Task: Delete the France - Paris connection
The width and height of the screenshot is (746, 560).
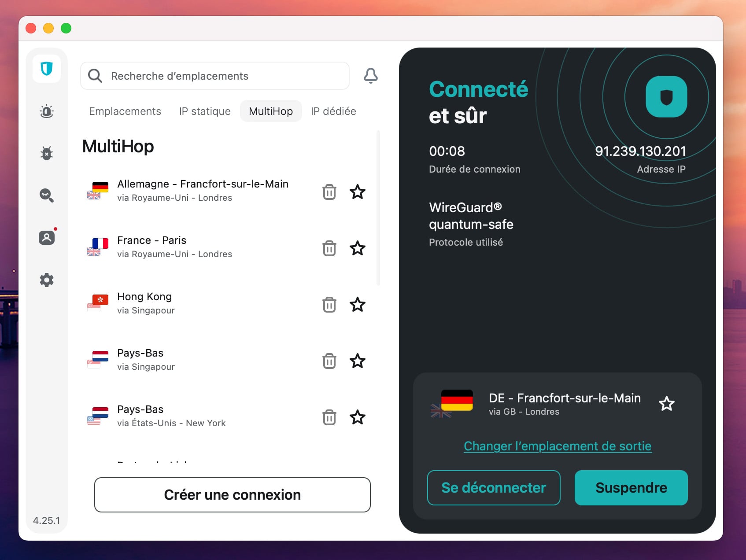Action: click(329, 248)
